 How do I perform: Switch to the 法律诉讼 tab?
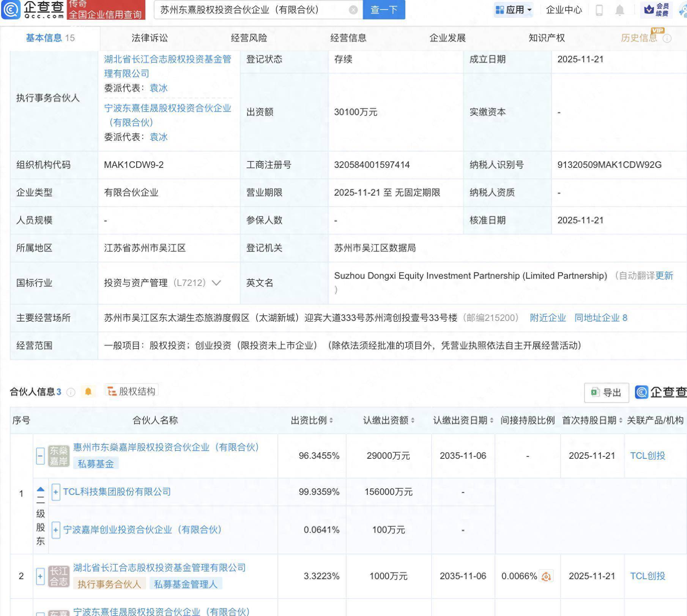point(149,38)
